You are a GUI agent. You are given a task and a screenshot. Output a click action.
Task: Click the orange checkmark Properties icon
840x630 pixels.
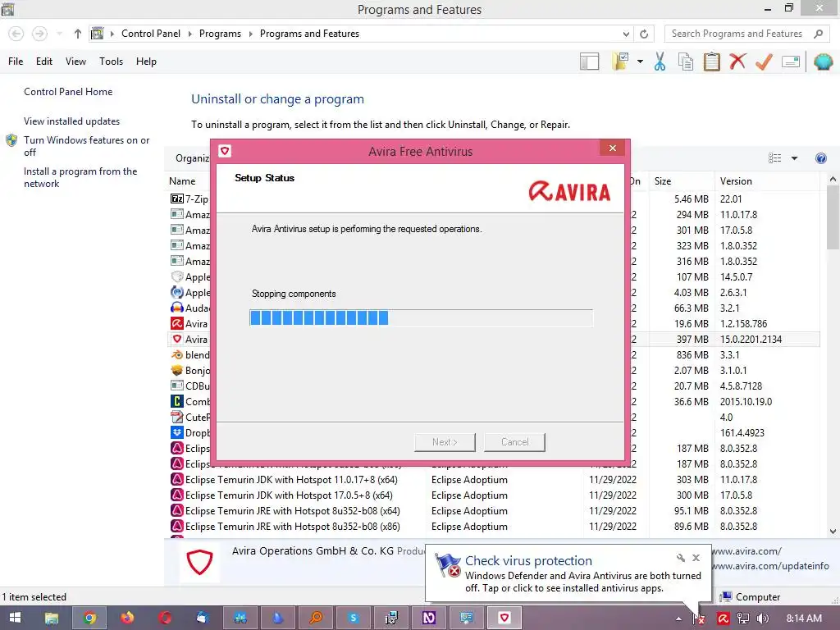tap(764, 62)
